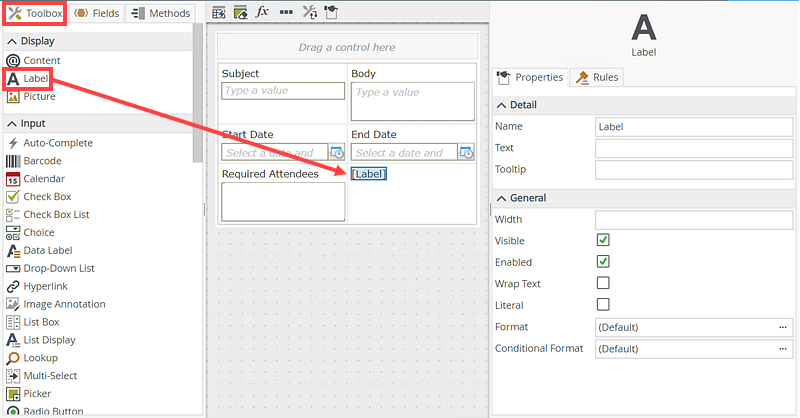The width and height of the screenshot is (800, 418).
Task: Select the Calendar control in Toolbox
Action: tap(43, 179)
